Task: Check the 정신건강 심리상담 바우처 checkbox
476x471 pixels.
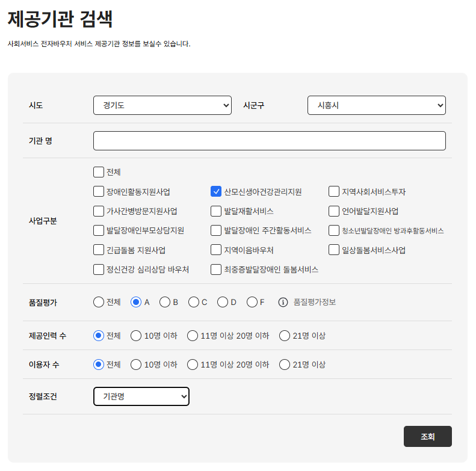Action: (x=99, y=269)
